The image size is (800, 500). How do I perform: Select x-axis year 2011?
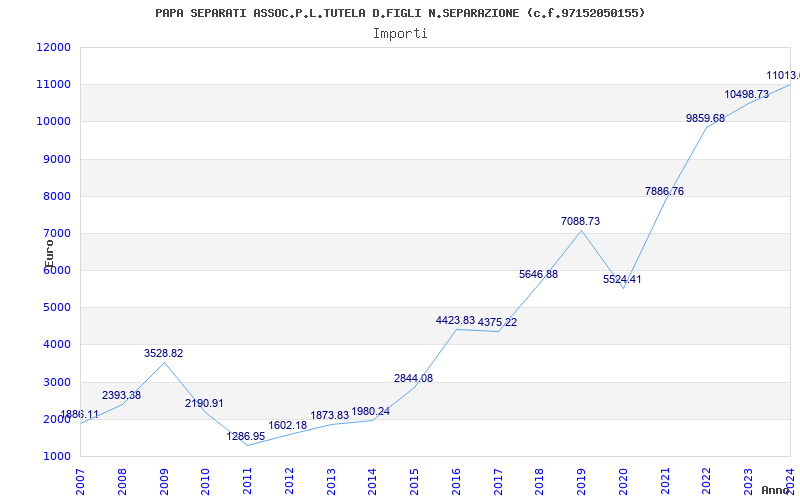click(x=247, y=482)
